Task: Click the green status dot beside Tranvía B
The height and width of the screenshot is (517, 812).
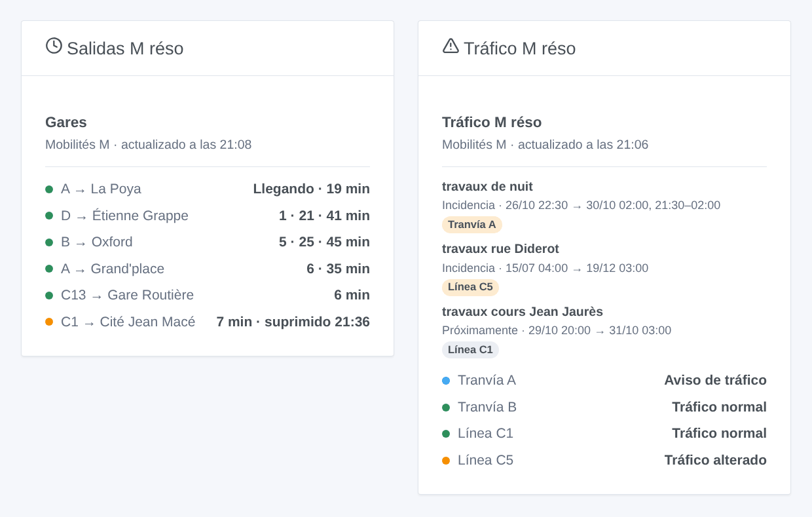Action: (x=446, y=408)
